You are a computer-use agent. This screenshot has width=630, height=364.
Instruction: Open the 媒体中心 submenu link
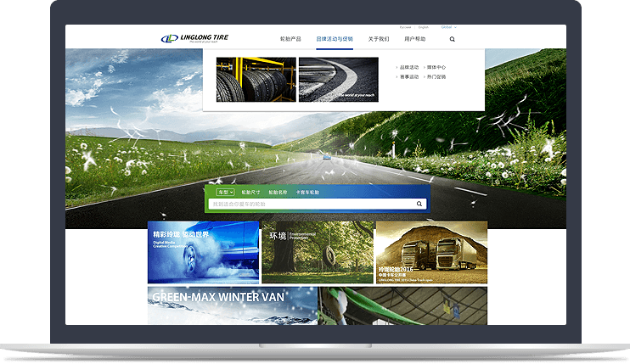(436, 67)
